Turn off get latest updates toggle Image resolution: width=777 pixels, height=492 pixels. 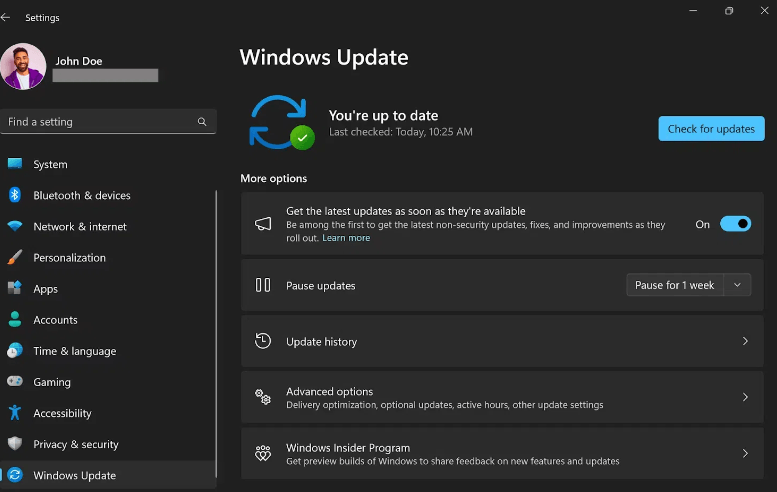click(x=735, y=224)
